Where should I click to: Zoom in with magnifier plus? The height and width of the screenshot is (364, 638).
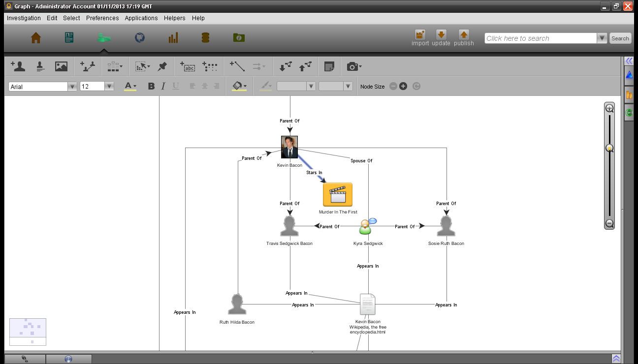pos(609,108)
